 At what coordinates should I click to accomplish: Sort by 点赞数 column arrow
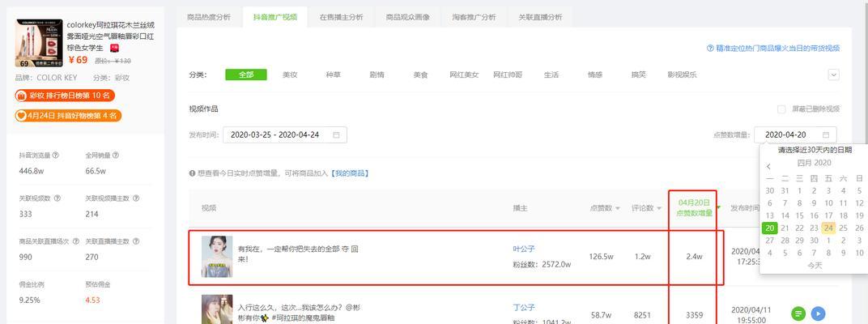point(618,209)
